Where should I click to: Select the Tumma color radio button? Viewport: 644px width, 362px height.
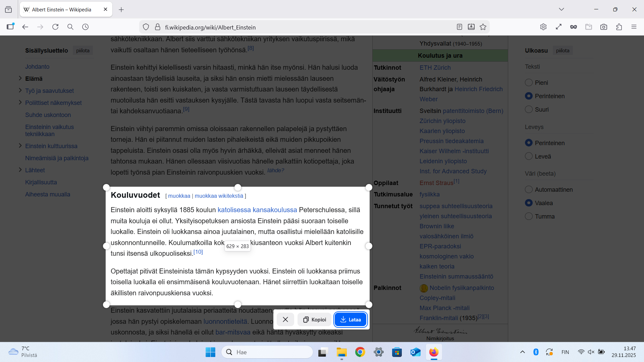point(529,216)
